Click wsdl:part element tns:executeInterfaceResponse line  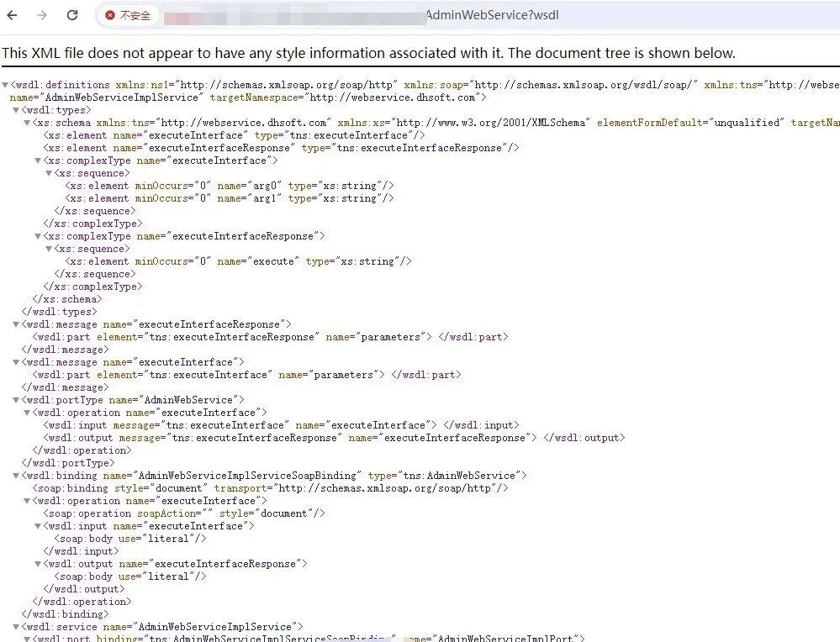pyautogui.click(x=270, y=337)
